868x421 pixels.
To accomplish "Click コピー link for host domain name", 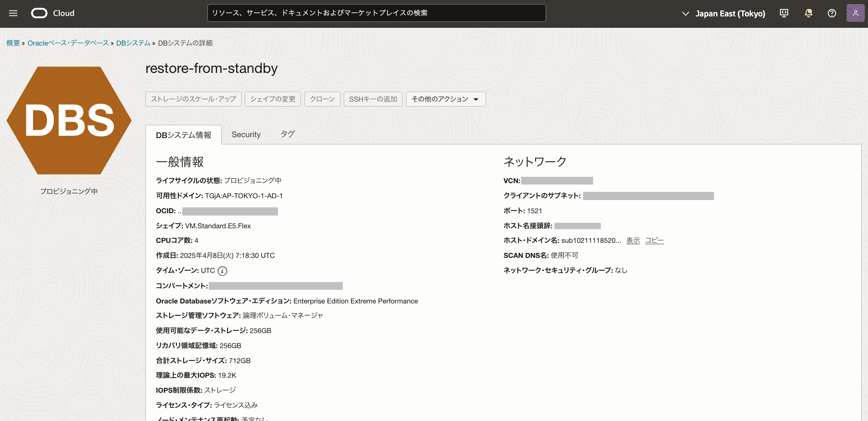I will 654,241.
